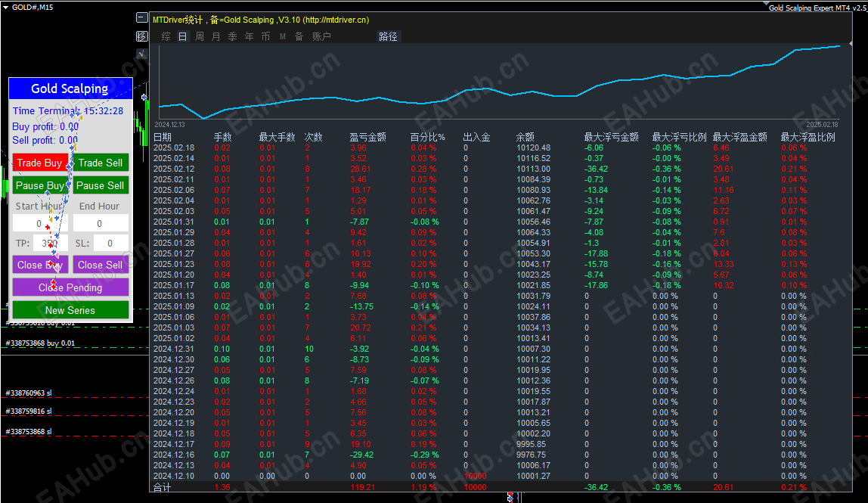Screen dimensions: 868x503
Task: Open the 备 comment tab
Action: tap(299, 36)
